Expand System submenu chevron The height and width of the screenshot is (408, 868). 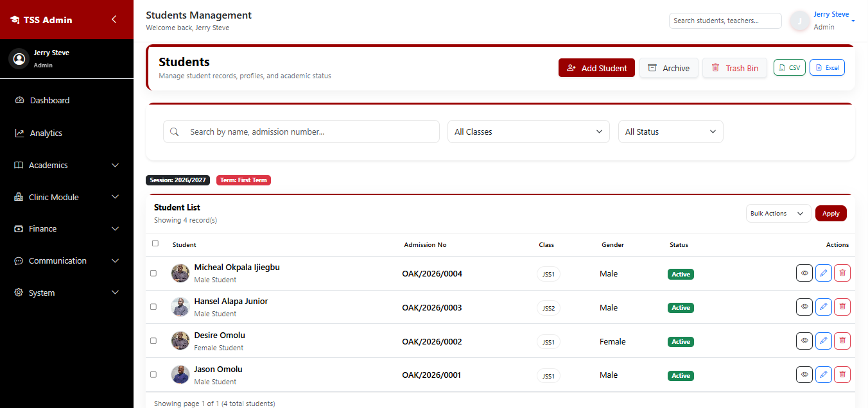pyautogui.click(x=116, y=293)
